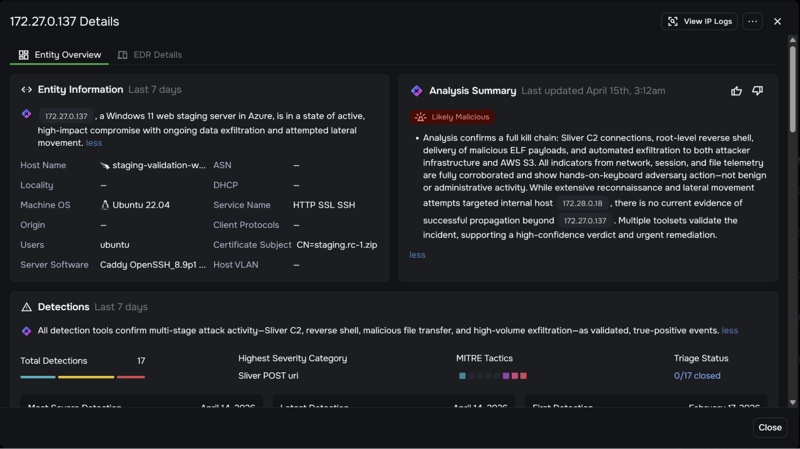Collapse Detections summary with less link
800x449 pixels.
coord(730,331)
